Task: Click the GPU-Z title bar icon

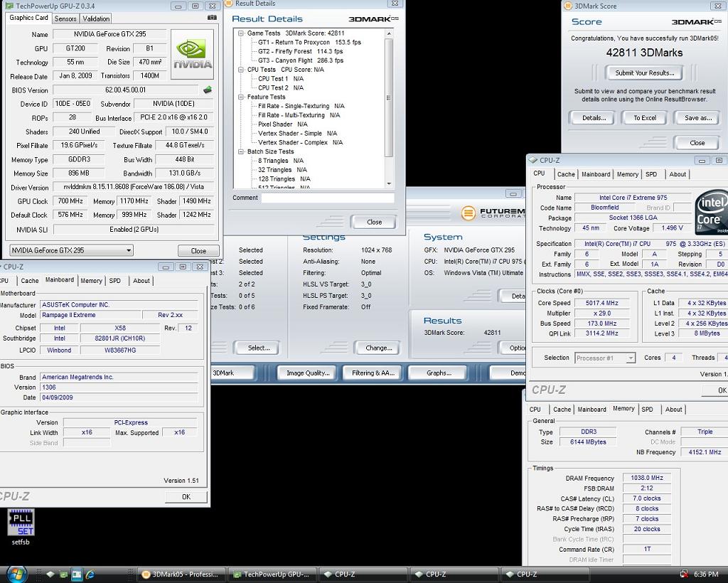Action: click(x=9, y=6)
